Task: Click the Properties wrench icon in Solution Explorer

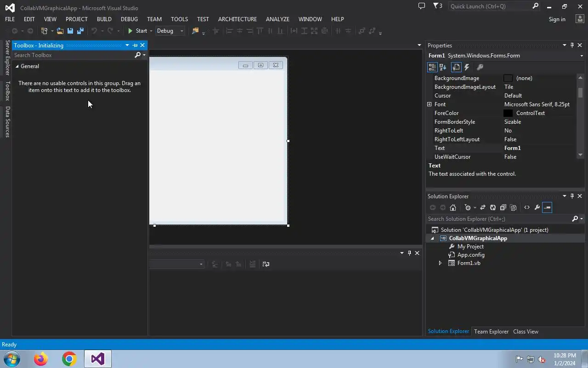Action: pyautogui.click(x=537, y=207)
